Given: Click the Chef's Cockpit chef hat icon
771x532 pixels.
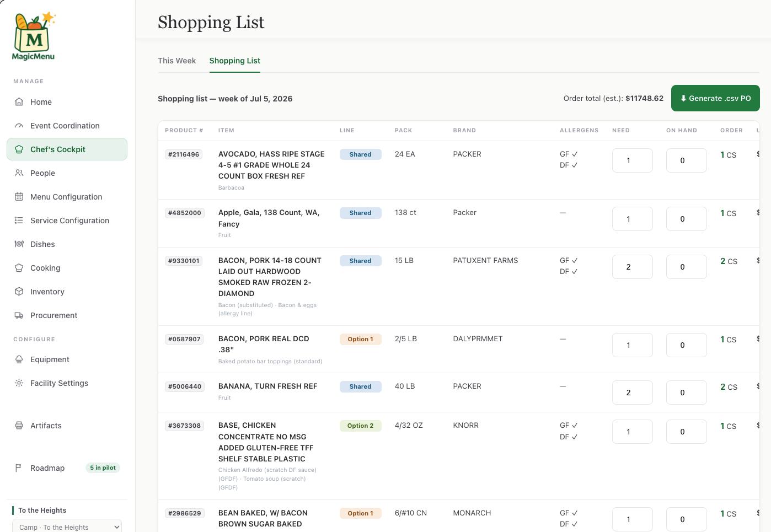Looking at the screenshot, I should tap(19, 149).
